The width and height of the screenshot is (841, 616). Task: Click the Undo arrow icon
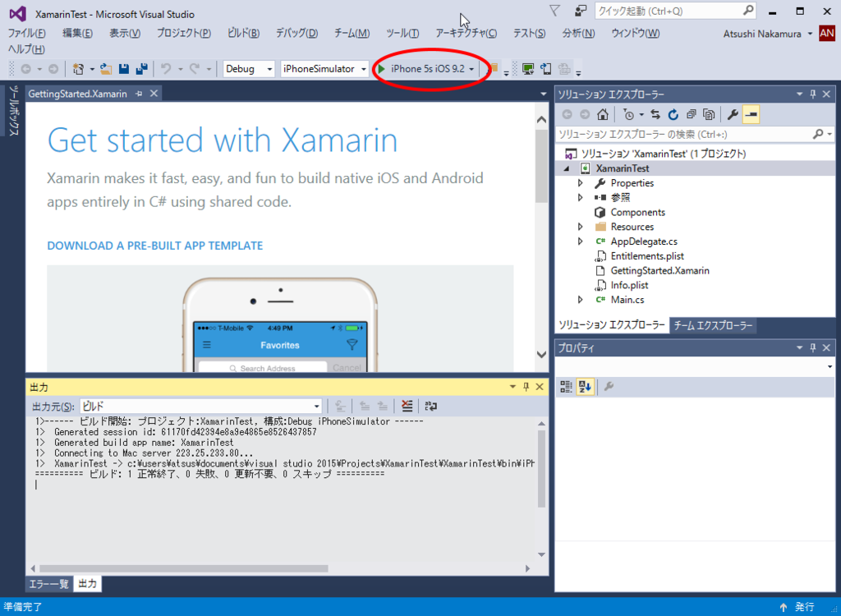click(x=166, y=69)
